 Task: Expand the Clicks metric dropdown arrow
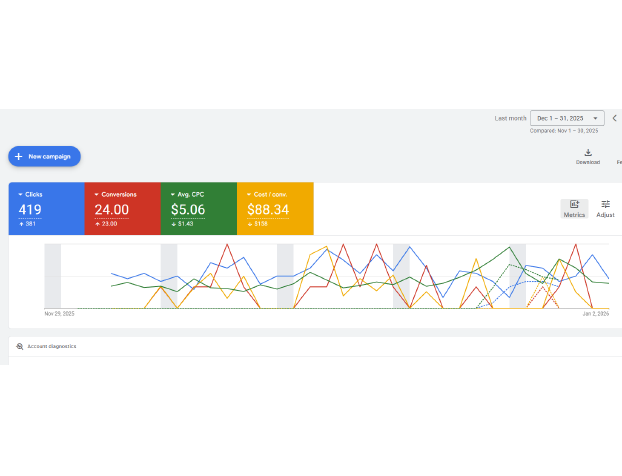(x=20, y=194)
